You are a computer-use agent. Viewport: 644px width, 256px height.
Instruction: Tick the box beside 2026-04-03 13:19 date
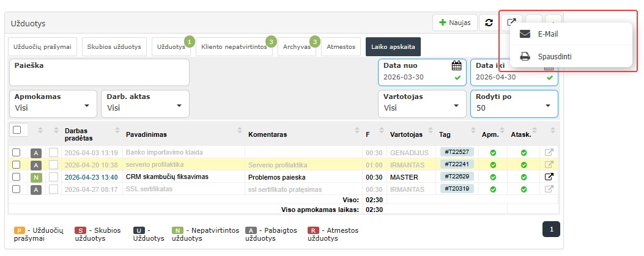54,153
